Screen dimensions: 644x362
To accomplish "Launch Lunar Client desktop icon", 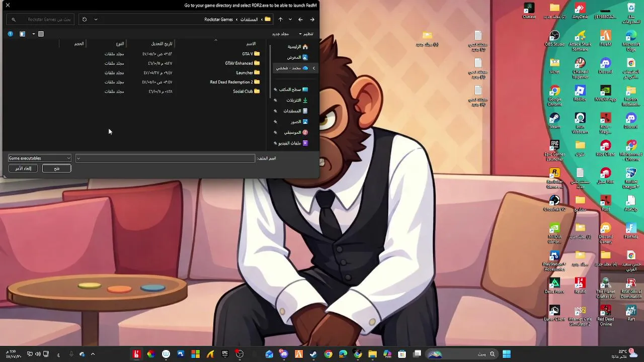I will [x=554, y=314].
